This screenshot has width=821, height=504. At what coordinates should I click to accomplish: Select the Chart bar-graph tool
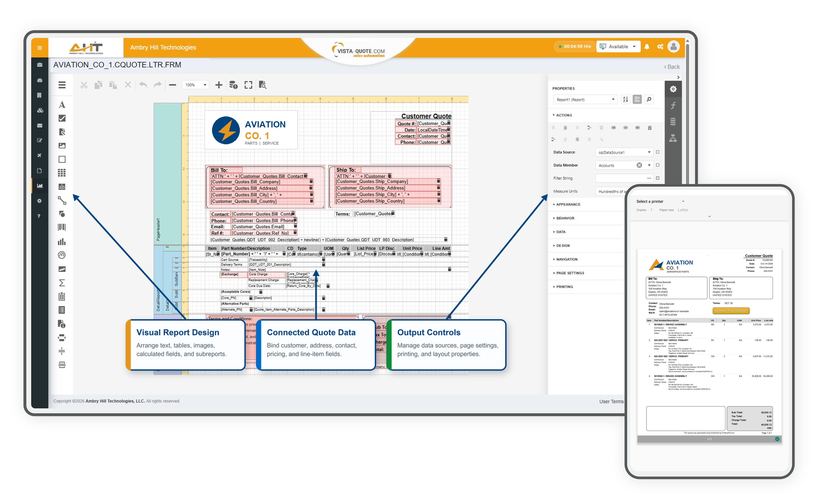62,242
